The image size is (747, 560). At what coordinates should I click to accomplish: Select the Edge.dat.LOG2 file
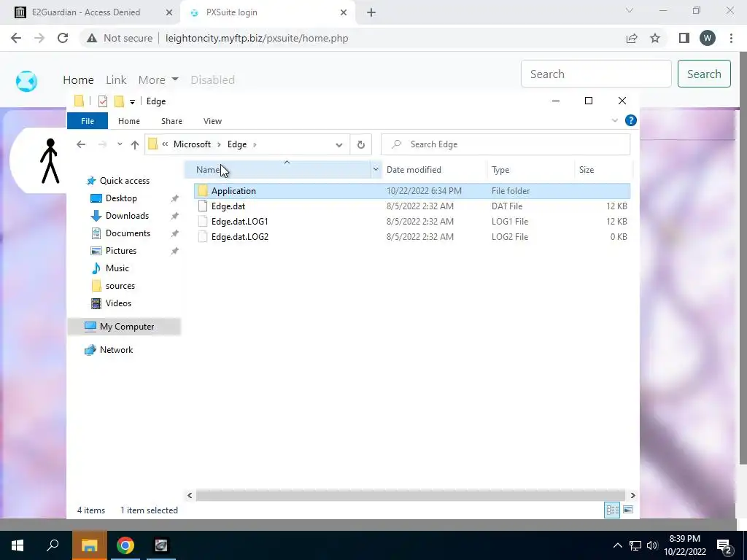pyautogui.click(x=412, y=237)
